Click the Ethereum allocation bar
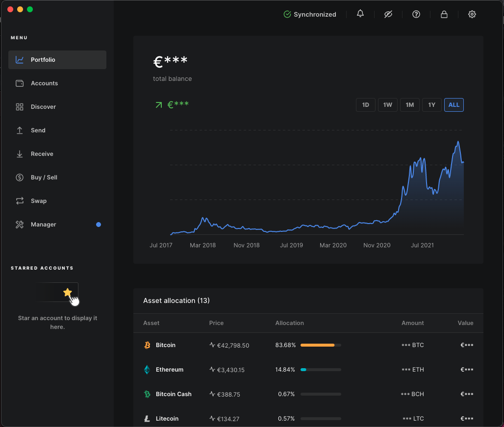Image resolution: width=504 pixels, height=427 pixels. pyautogui.click(x=321, y=370)
